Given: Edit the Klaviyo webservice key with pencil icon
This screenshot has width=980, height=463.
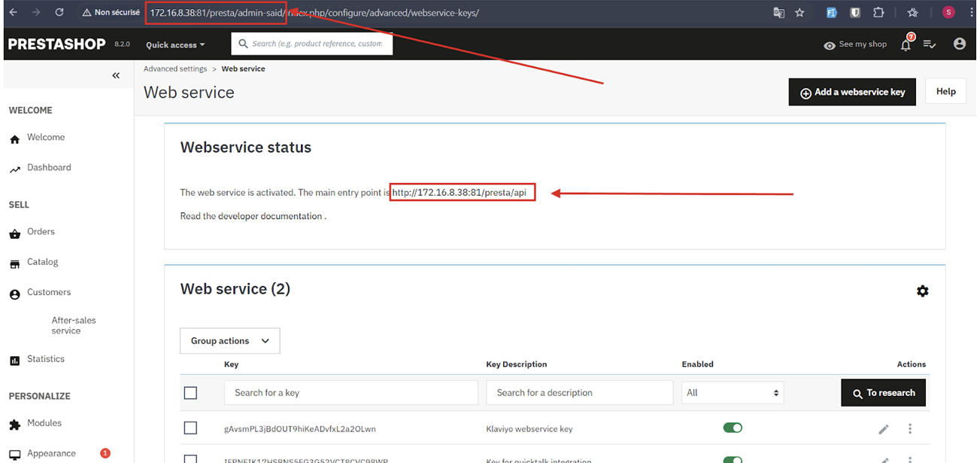Looking at the screenshot, I should (884, 429).
